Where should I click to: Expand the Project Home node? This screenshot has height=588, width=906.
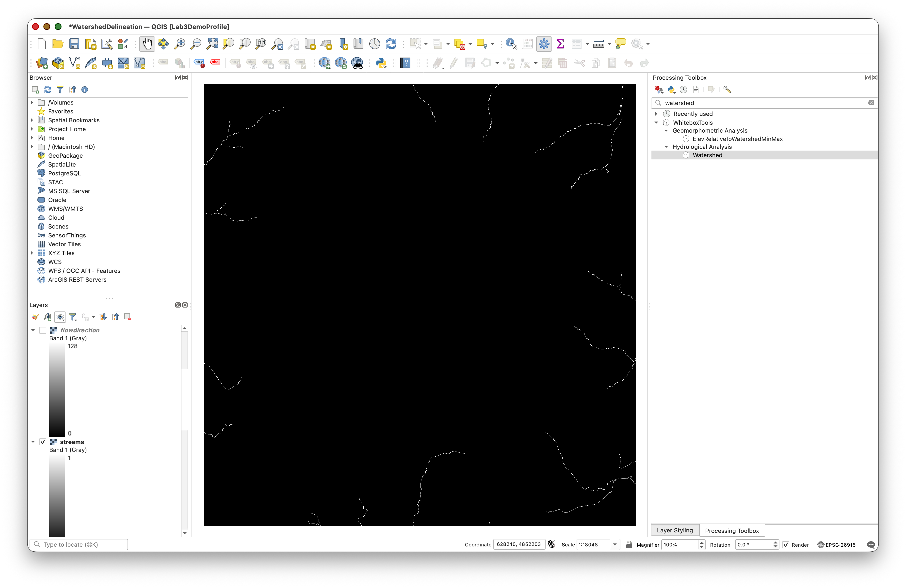pos(32,129)
